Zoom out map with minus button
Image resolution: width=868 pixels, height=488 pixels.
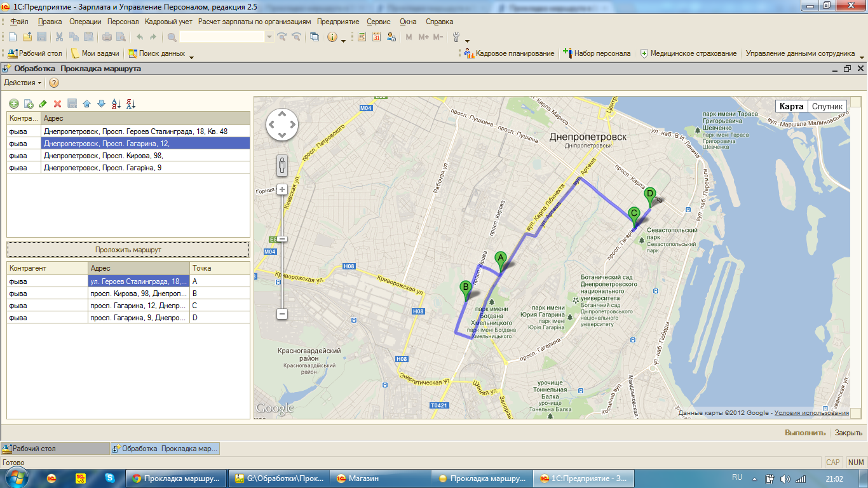(282, 314)
